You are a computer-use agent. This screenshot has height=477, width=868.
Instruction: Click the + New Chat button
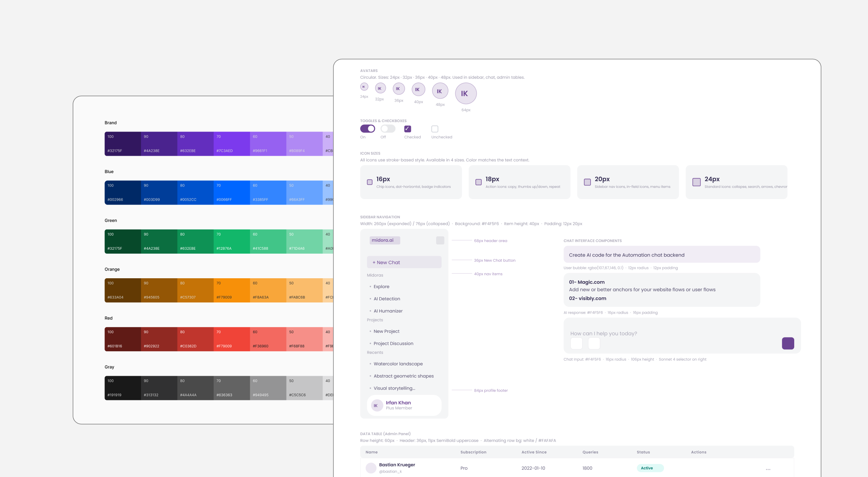coord(404,262)
